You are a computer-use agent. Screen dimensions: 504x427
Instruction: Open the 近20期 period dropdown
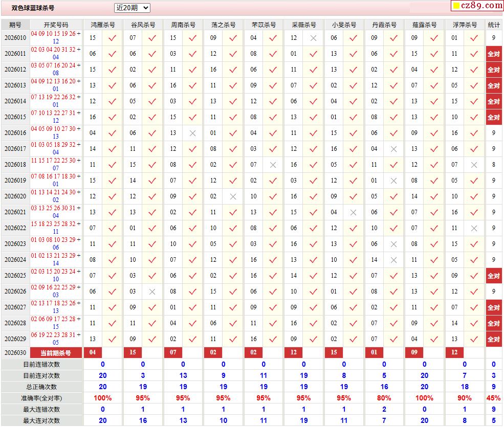[x=132, y=8]
